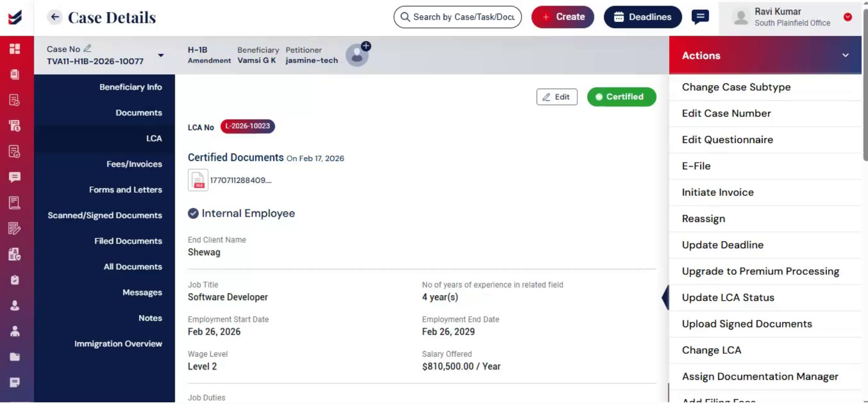Screen dimensions: 868x404
Task: Click case number TVA11-H1B-2026-10077 text
Action: [x=95, y=61]
